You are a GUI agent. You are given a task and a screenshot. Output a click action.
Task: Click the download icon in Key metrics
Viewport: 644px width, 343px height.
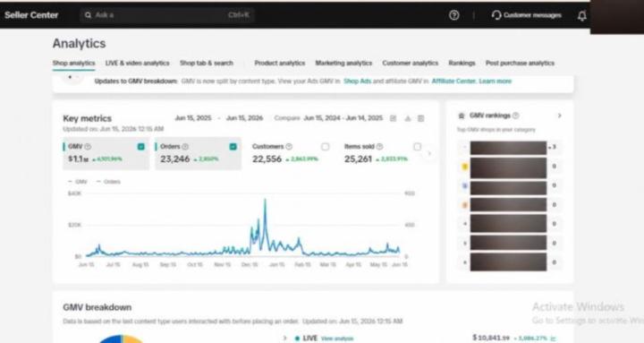point(408,118)
